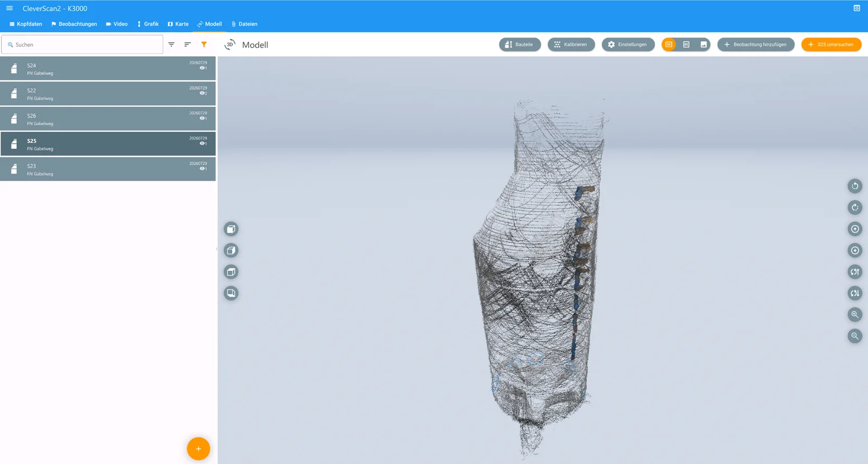This screenshot has height=464, width=868.
Task: Open the Beobachtungen tab
Action: (x=74, y=24)
